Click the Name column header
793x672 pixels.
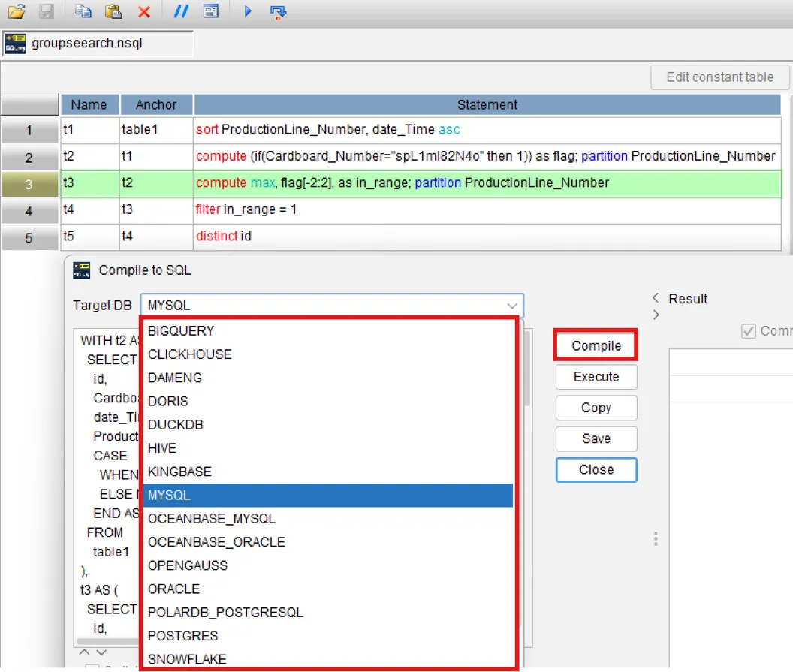click(89, 104)
